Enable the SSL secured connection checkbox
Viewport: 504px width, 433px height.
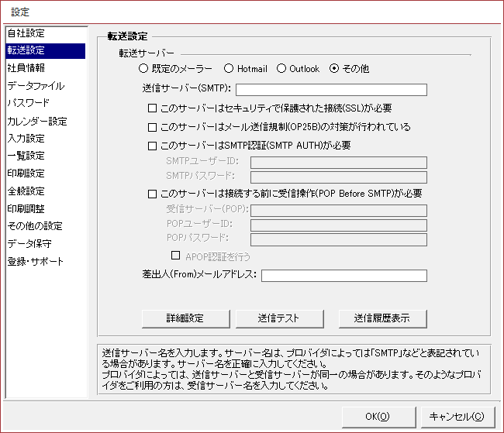(x=153, y=108)
